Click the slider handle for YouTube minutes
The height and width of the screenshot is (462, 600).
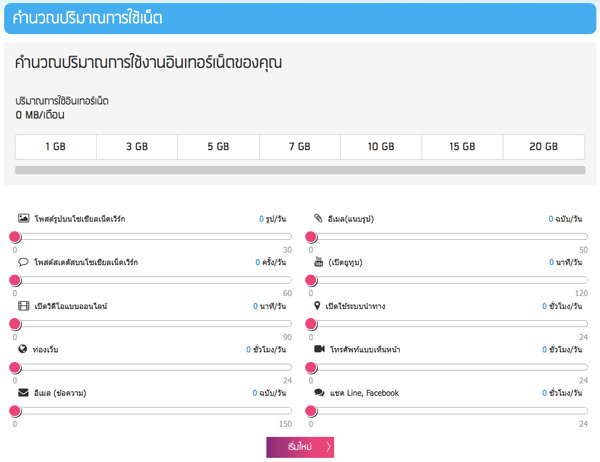click(x=311, y=281)
